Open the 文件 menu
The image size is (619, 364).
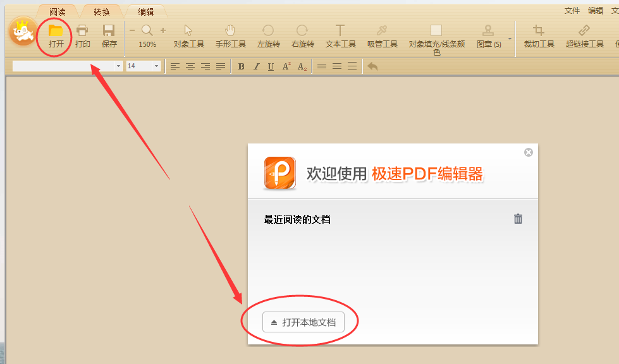point(572,10)
